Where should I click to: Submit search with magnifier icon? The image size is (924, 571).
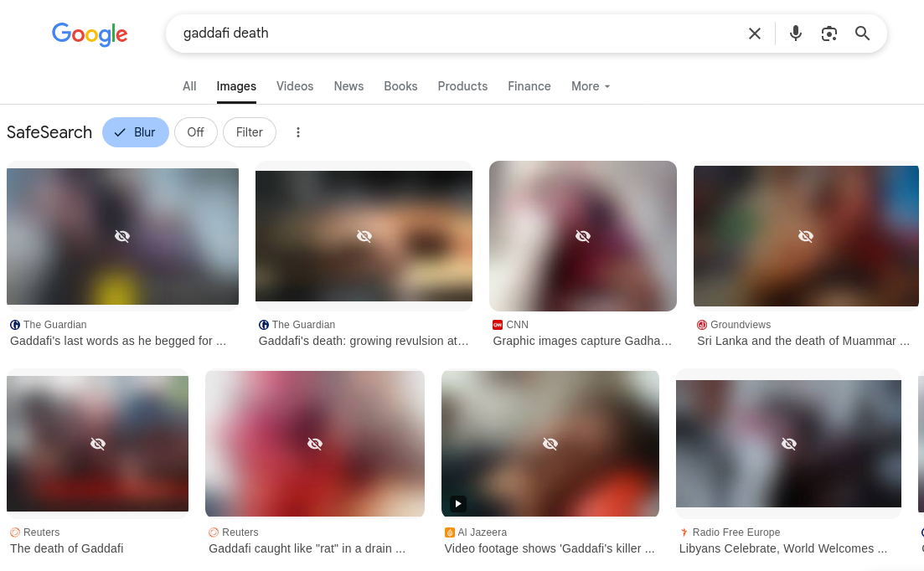[862, 33]
